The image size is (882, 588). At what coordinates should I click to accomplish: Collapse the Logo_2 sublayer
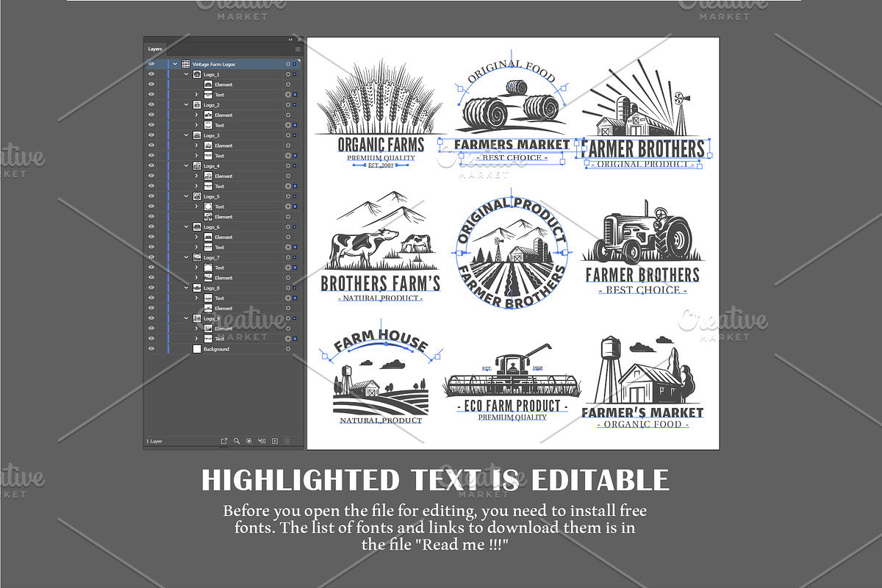point(186,105)
